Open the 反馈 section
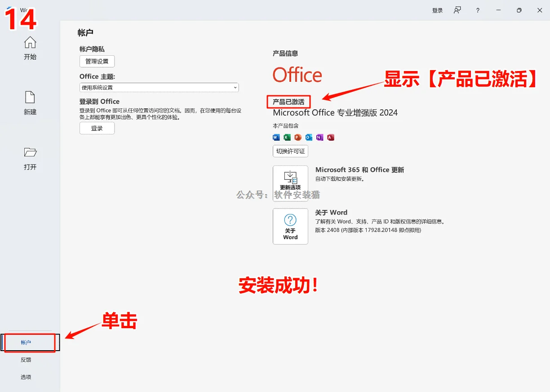 click(26, 360)
